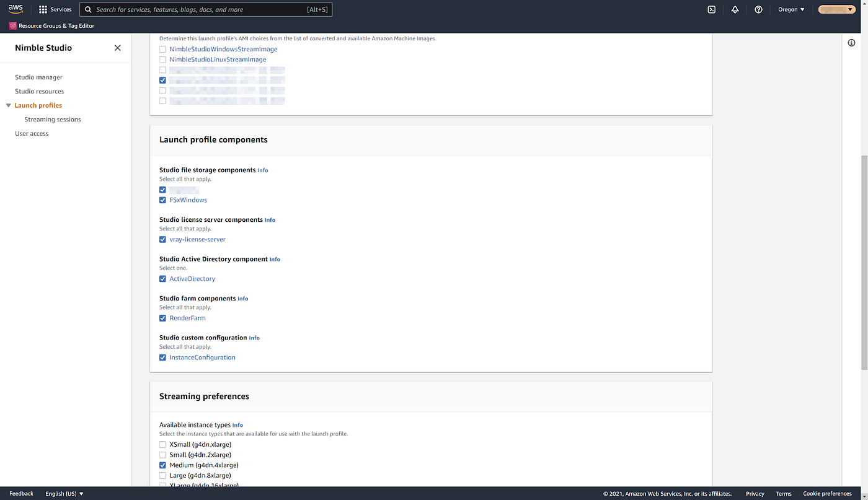Check the NimbleStudioLinuxStreamImage checkbox

[162, 59]
